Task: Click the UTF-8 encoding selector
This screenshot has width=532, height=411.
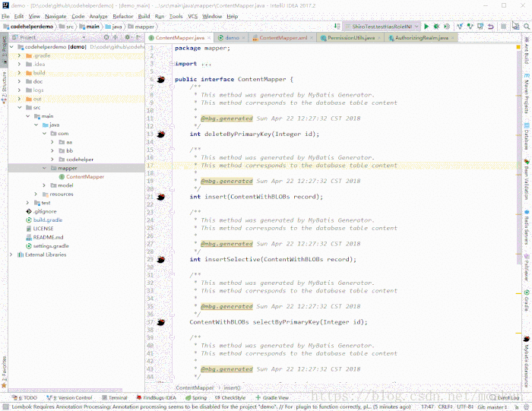Action: (x=465, y=406)
